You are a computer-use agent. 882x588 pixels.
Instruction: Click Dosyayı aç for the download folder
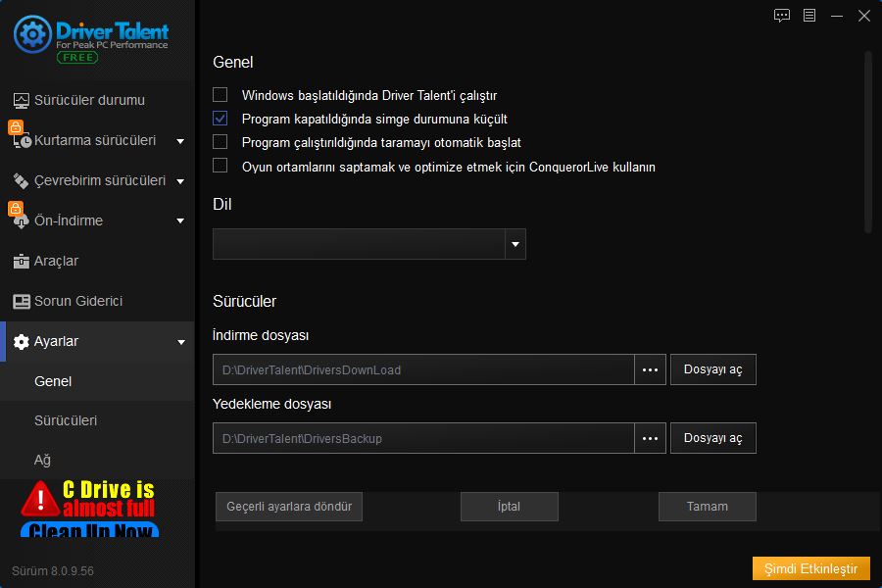713,369
